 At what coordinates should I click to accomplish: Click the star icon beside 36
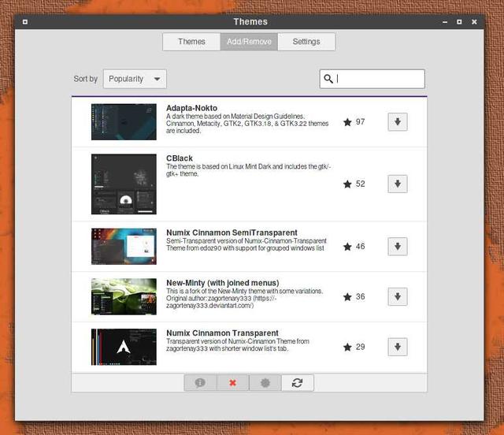(x=347, y=296)
